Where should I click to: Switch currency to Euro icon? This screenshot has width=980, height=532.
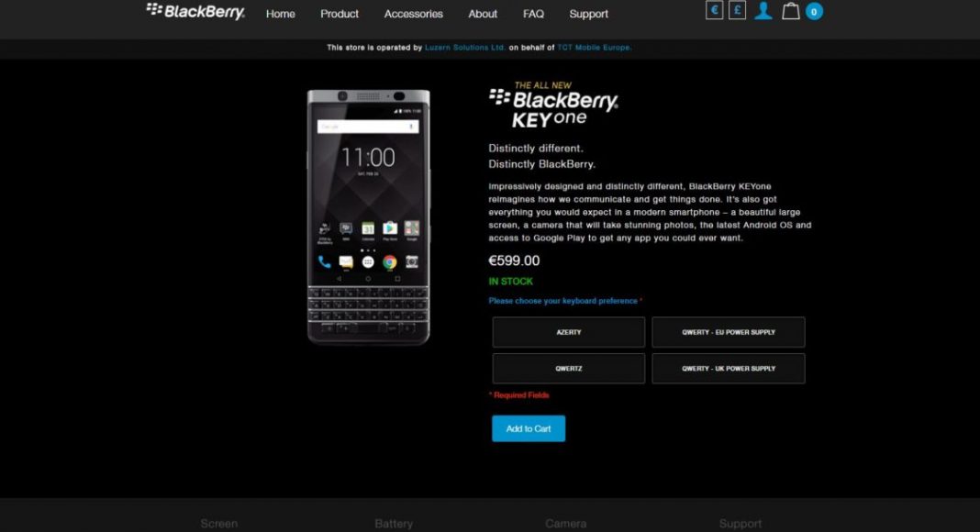715,10
